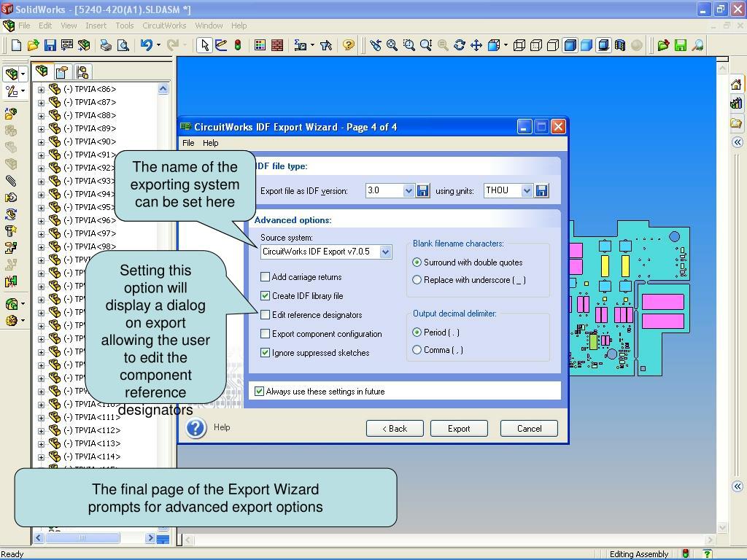This screenshot has width=747, height=560.
Task: Click the Shadows In Shaded Mode icon
Action: click(x=603, y=45)
